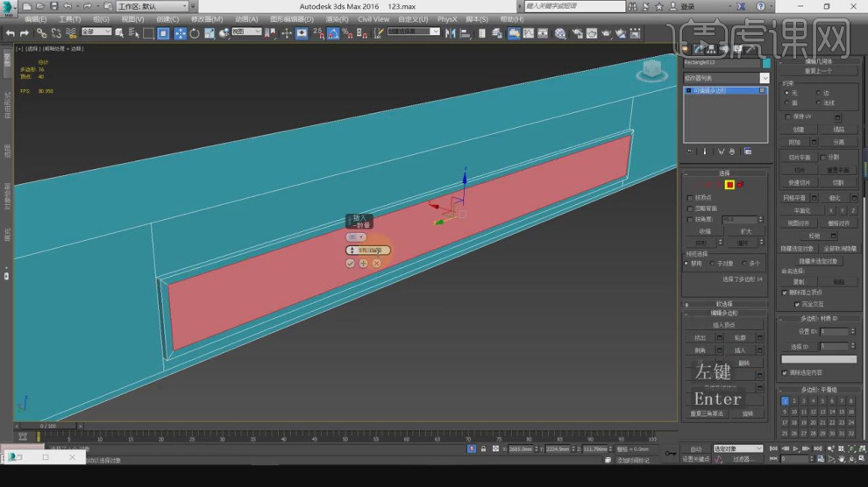Click the Undo arrow in main toolbar
This screenshot has height=487, width=868.
(x=10, y=33)
